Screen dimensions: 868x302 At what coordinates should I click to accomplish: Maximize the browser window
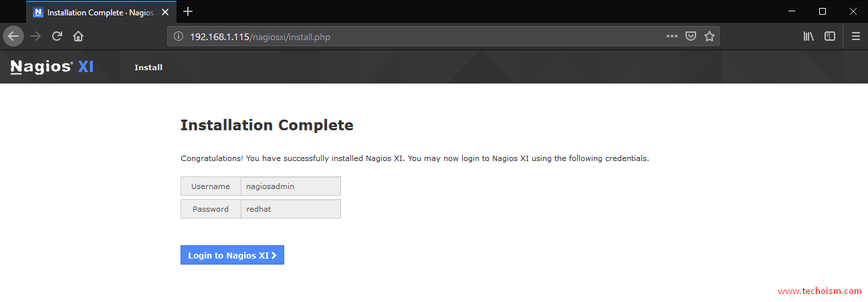(823, 11)
